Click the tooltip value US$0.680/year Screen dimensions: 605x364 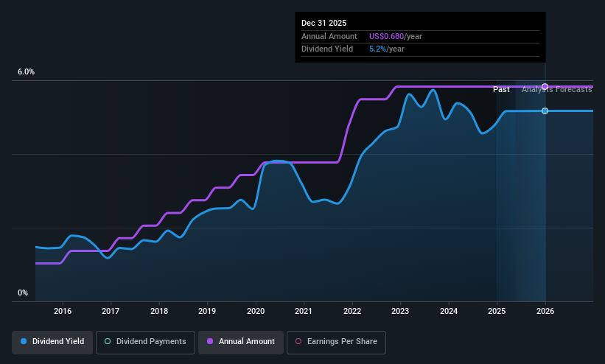pyautogui.click(x=396, y=36)
